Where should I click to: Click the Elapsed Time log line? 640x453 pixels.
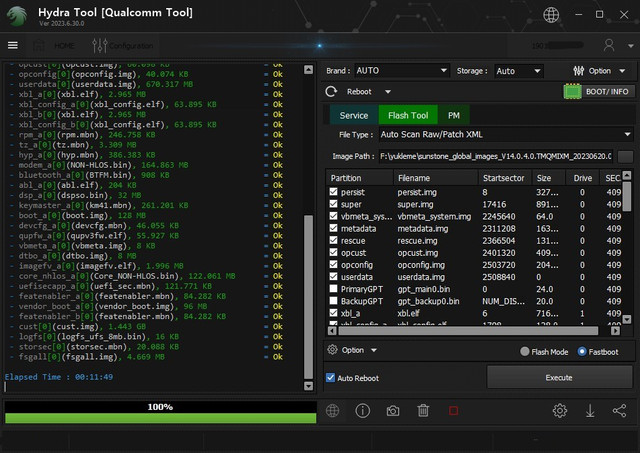coord(59,377)
